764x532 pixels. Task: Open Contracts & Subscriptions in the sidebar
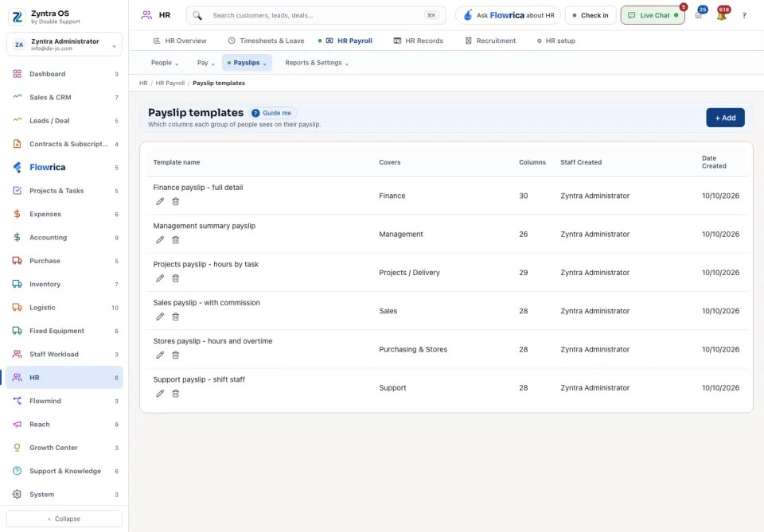click(x=64, y=144)
